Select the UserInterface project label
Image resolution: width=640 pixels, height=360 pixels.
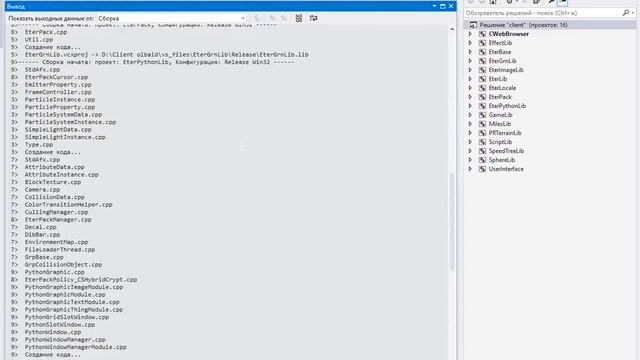coord(506,169)
